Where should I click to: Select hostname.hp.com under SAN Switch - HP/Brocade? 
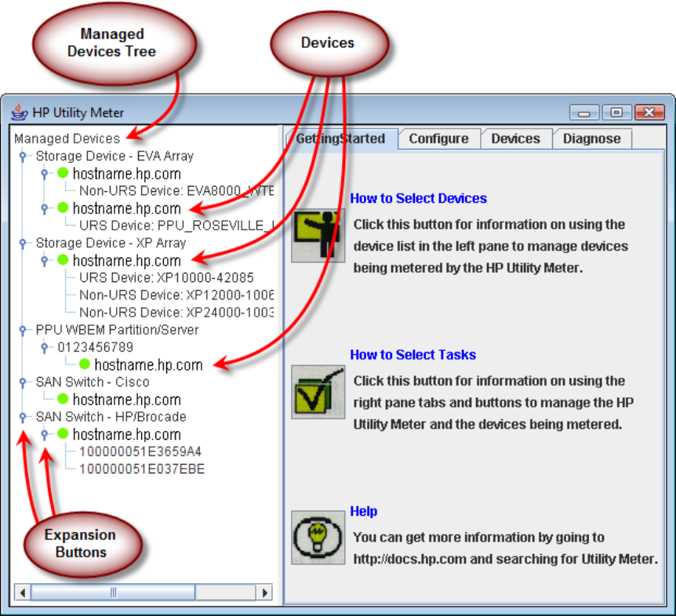[x=127, y=434]
